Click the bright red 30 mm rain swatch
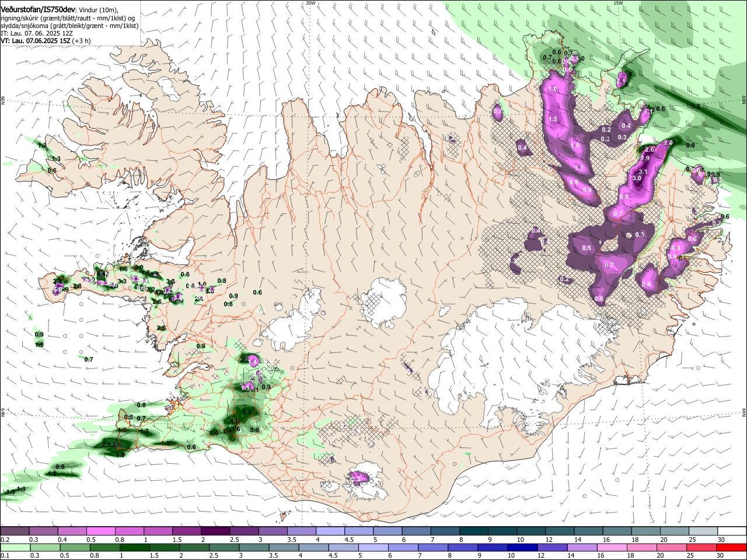The image size is (747, 560). [x=732, y=547]
